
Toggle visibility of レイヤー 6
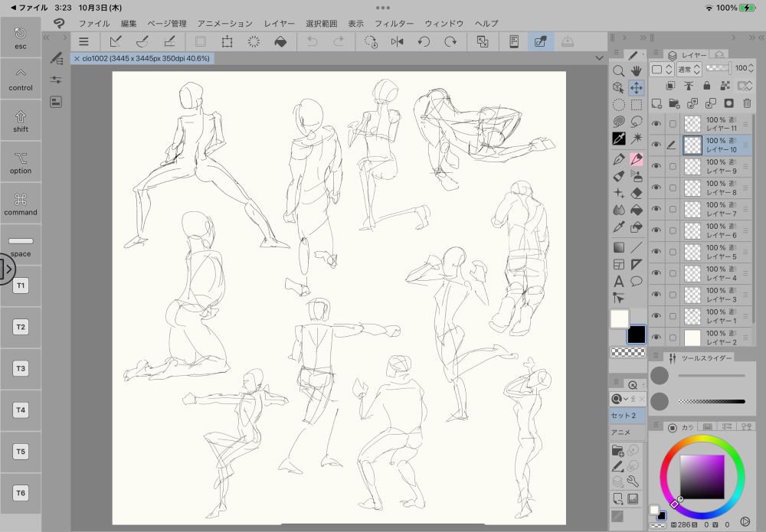[x=656, y=230]
